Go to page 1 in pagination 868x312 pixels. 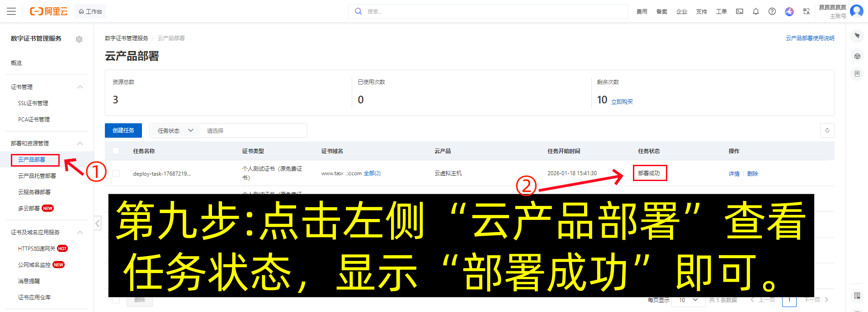(x=789, y=300)
